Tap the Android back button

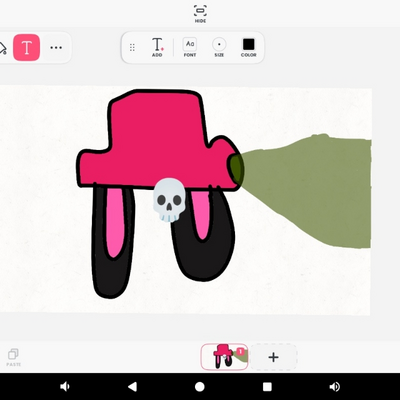pos(132,387)
